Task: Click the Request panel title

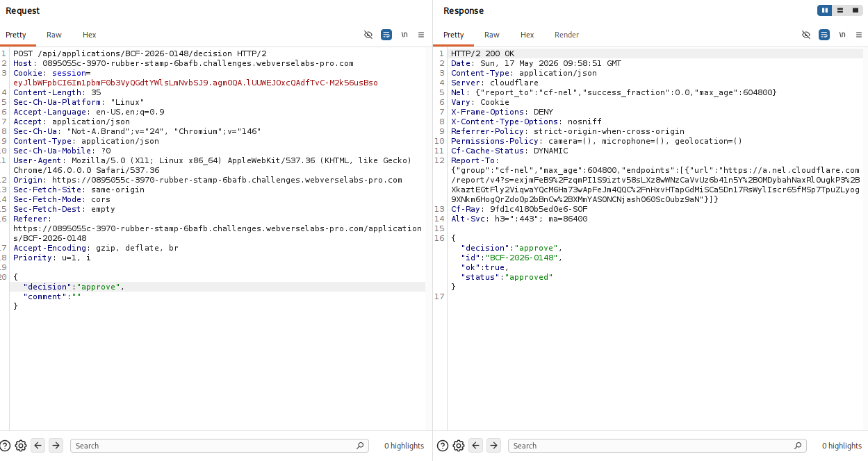Action: click(x=23, y=10)
